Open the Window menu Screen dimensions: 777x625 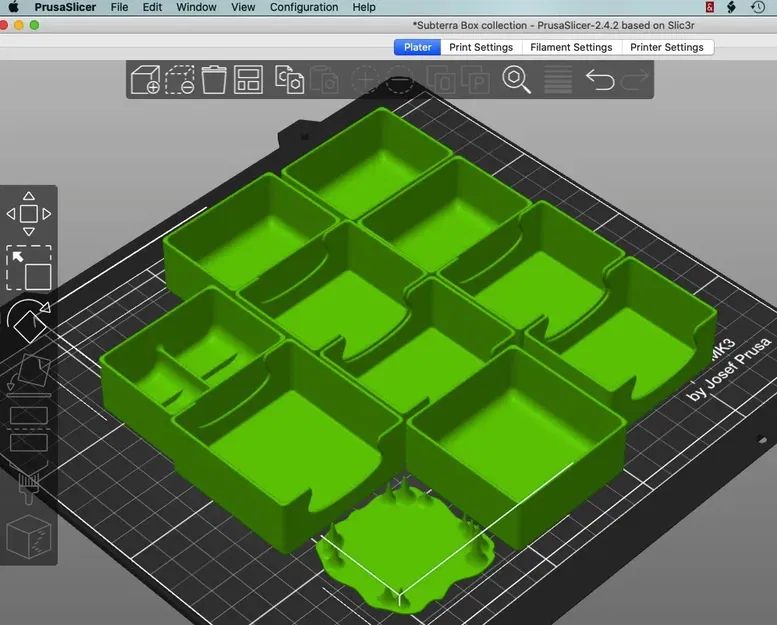coord(196,7)
